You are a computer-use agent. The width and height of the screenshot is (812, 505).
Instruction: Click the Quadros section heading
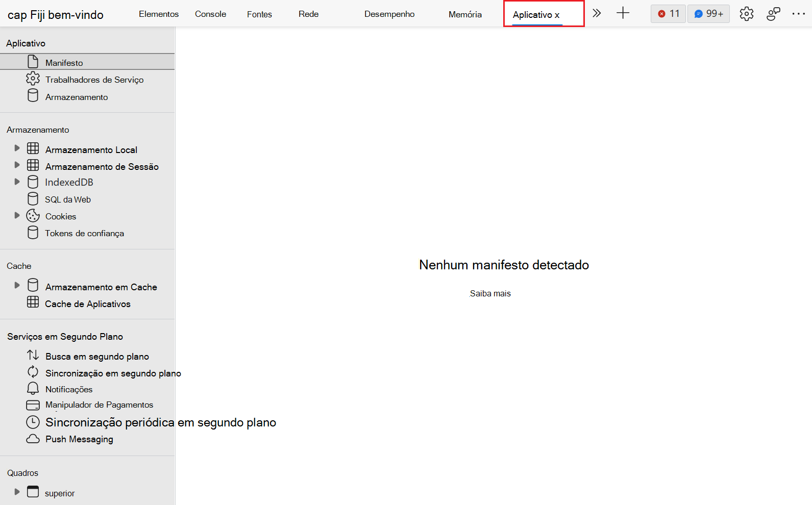[22, 473]
